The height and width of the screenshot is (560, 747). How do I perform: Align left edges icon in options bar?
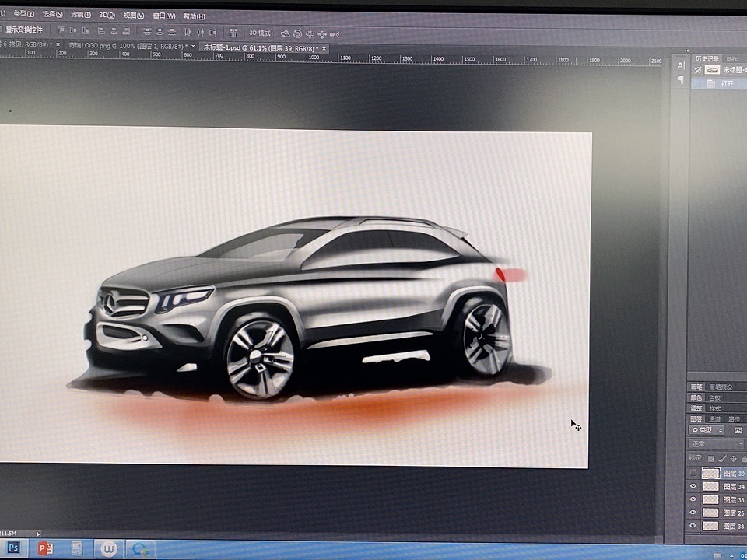[x=101, y=31]
